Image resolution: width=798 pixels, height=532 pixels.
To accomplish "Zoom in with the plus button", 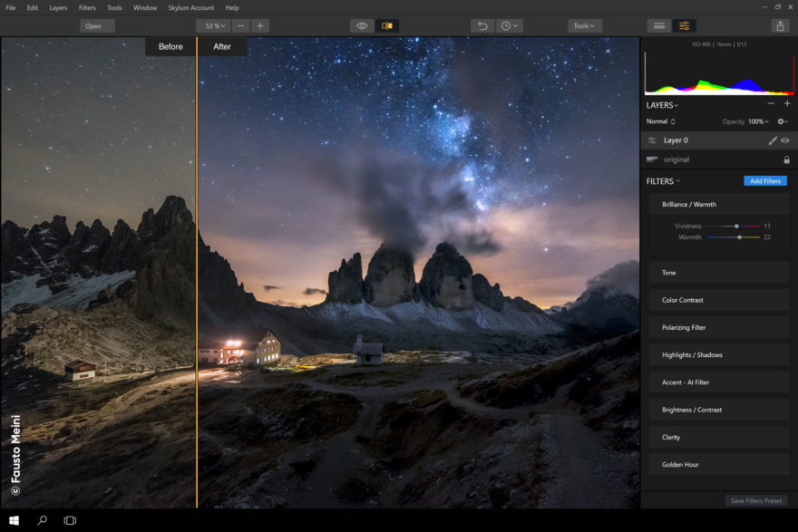I will (x=260, y=25).
